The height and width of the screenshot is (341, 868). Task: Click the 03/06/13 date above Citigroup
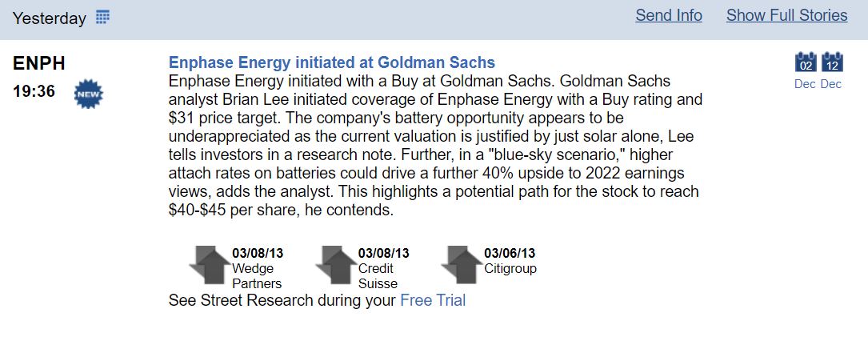click(x=510, y=254)
